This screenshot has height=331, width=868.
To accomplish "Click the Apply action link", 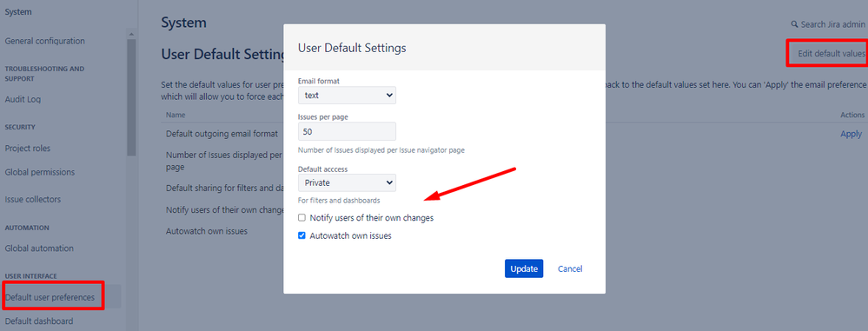I will [851, 134].
